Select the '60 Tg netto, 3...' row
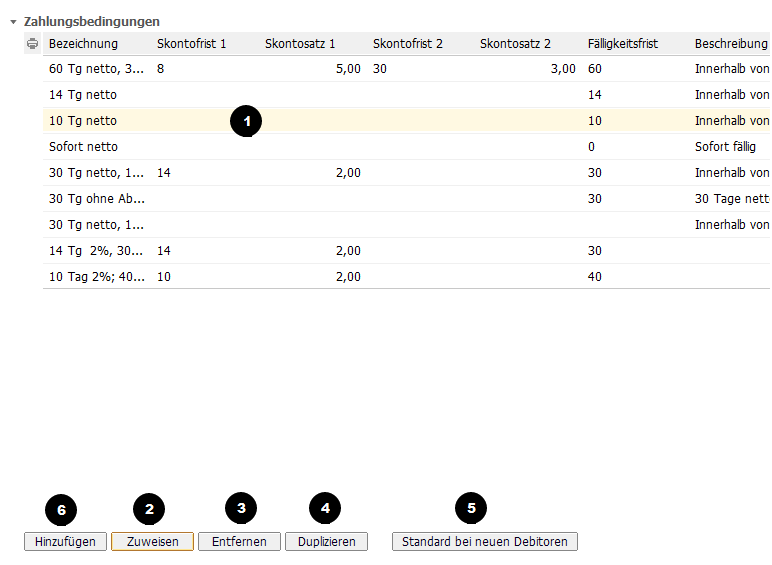Screen dimensions: 772x565 point(407,69)
